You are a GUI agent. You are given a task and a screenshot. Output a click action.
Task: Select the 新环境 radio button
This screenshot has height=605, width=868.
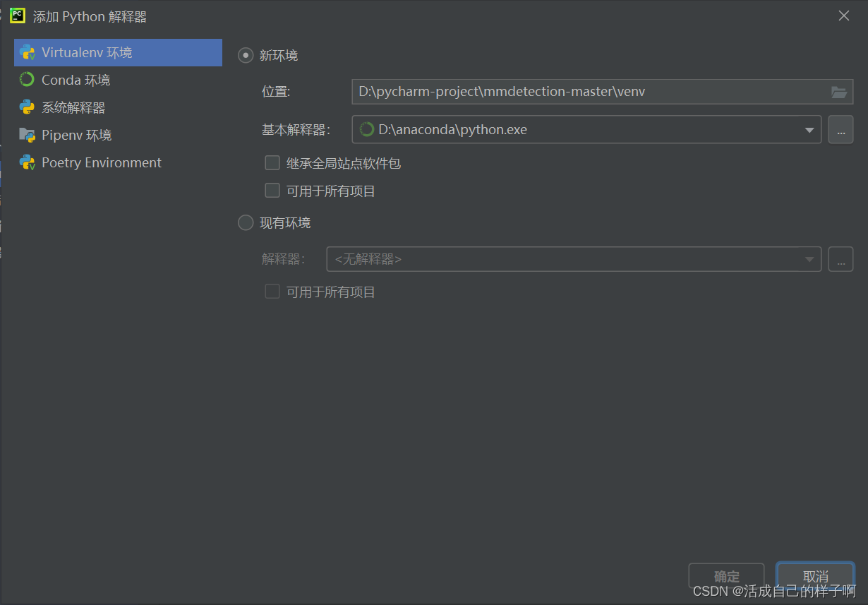(x=246, y=55)
